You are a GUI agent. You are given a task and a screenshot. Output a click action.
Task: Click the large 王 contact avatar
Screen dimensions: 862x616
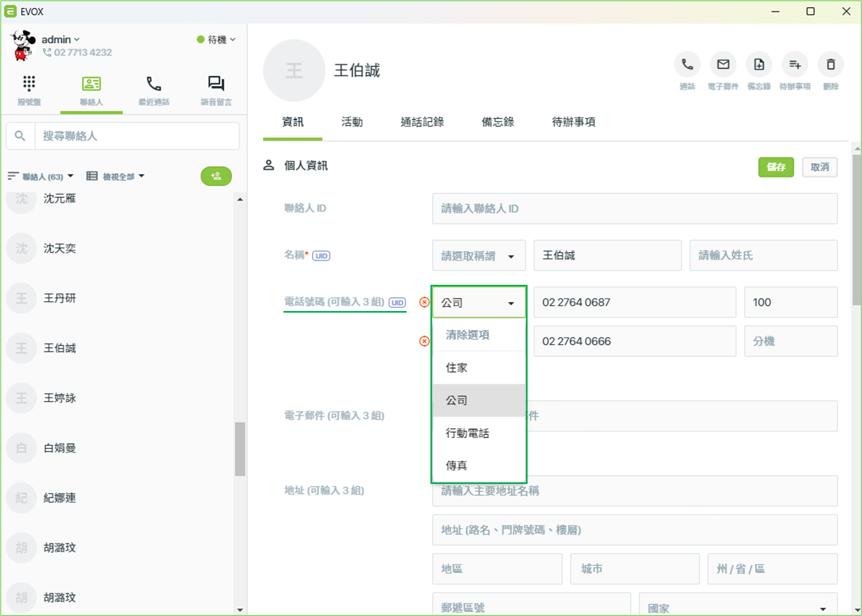click(294, 70)
